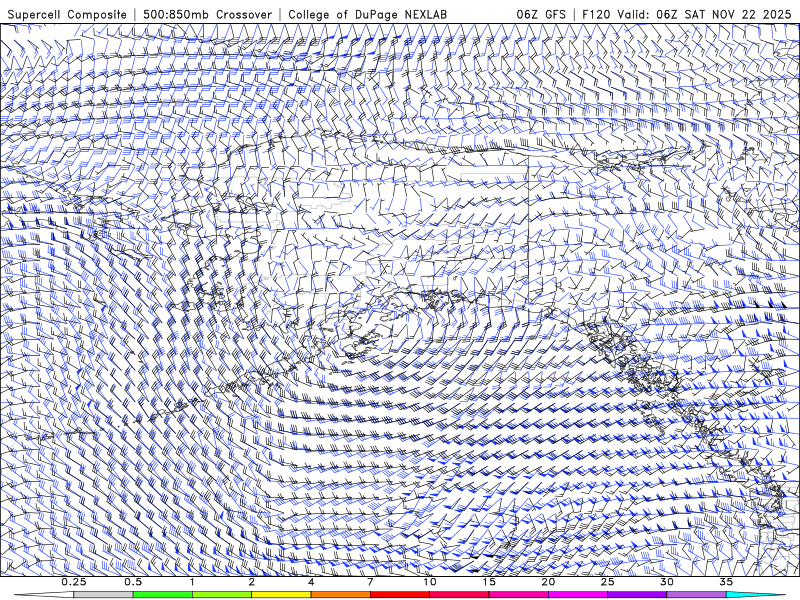The height and width of the screenshot is (600, 800).
Task: Click the '500:850mb Crossover' header label
Action: point(208,14)
